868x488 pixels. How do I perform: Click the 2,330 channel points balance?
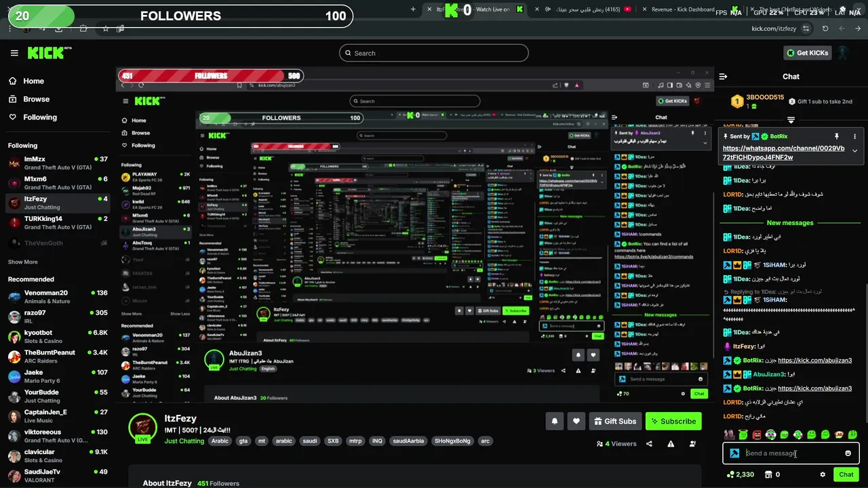[x=741, y=474]
